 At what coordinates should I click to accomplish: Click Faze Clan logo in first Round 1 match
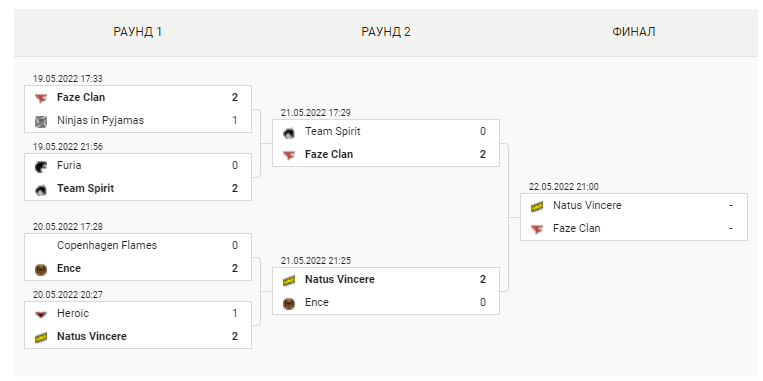pyautogui.click(x=41, y=98)
